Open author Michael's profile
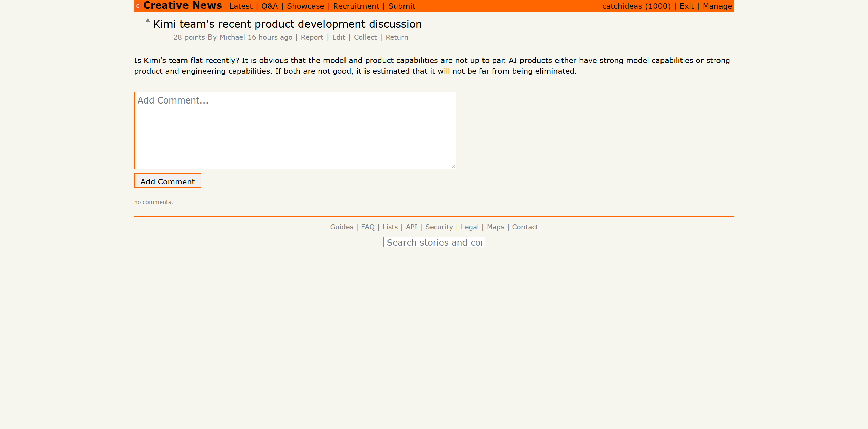The image size is (868, 429). [x=232, y=37]
